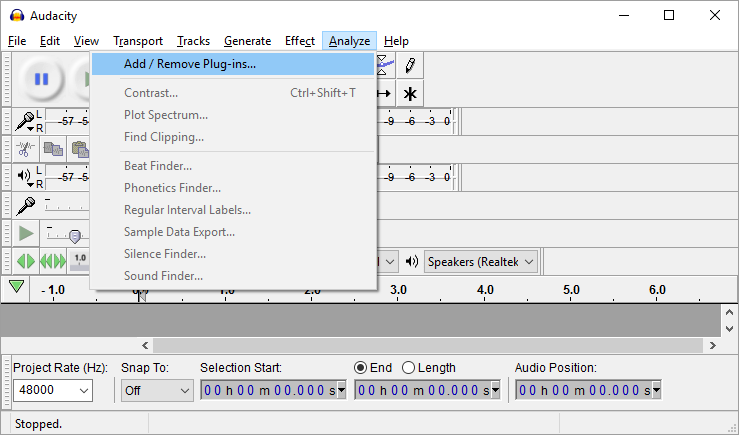Open the Tracks menu

(x=193, y=41)
